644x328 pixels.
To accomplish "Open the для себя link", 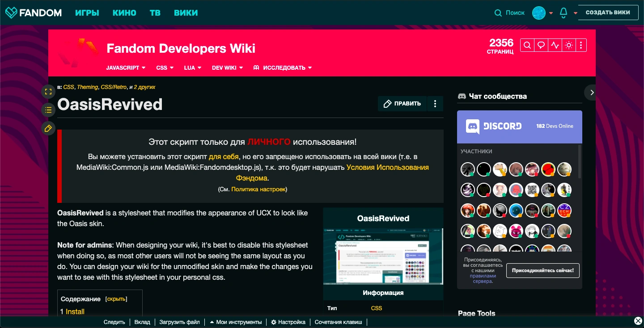I will coord(224,157).
